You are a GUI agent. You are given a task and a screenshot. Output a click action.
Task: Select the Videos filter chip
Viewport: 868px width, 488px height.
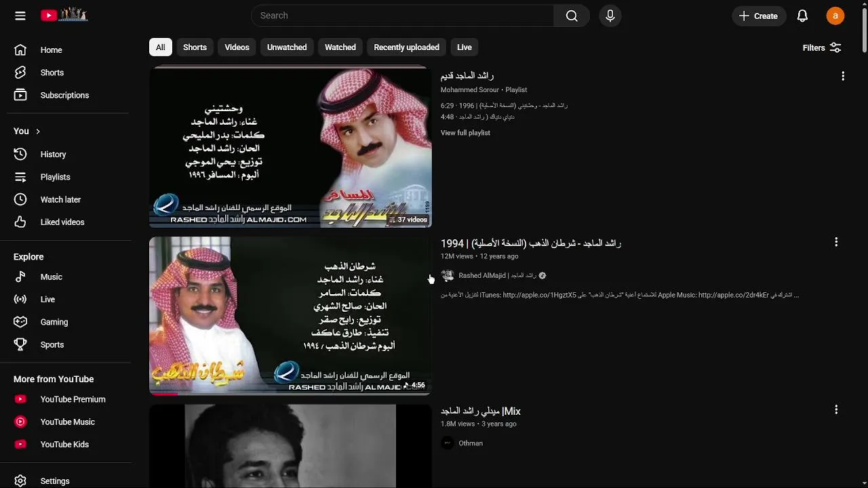237,47
